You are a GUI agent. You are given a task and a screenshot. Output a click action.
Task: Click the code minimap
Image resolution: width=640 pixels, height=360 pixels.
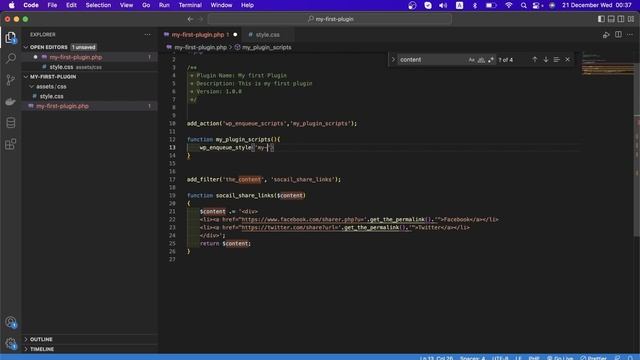tap(608, 65)
